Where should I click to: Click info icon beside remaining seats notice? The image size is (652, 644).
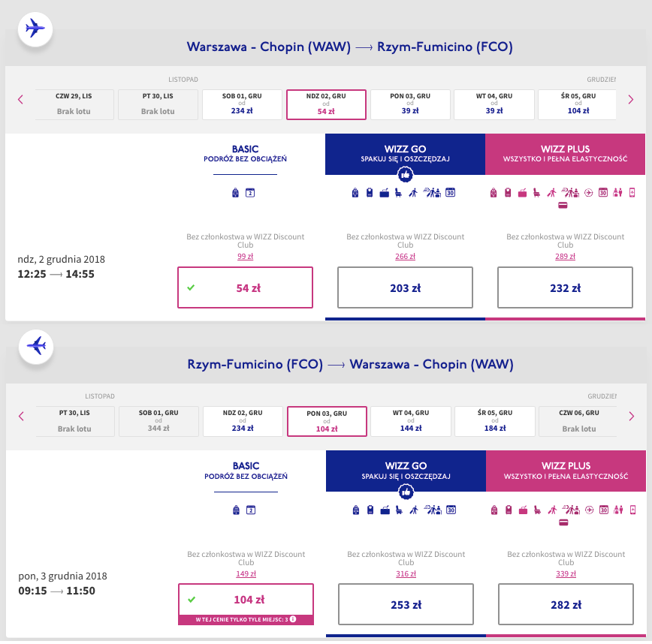click(x=293, y=618)
